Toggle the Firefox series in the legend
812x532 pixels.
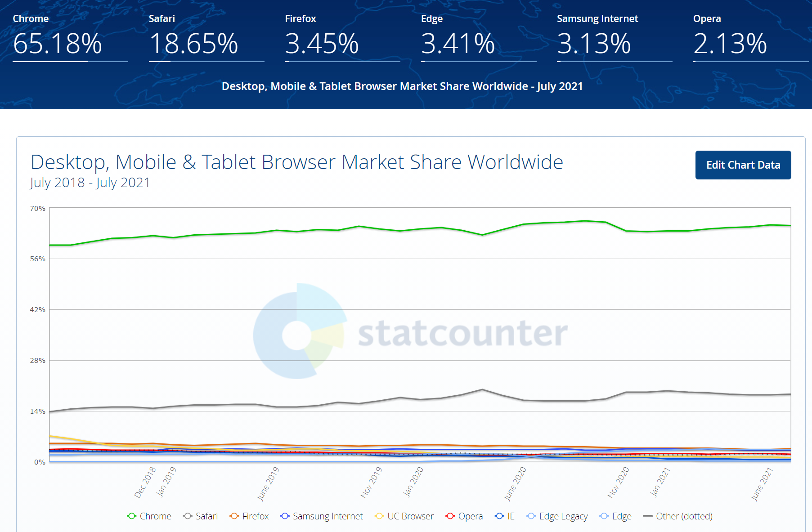coord(249,516)
